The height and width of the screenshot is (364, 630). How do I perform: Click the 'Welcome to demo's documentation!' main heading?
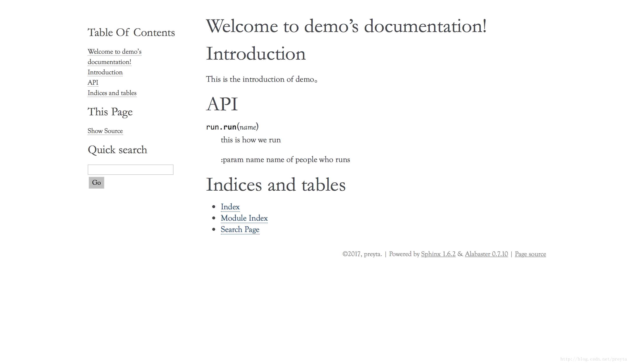coord(346,26)
